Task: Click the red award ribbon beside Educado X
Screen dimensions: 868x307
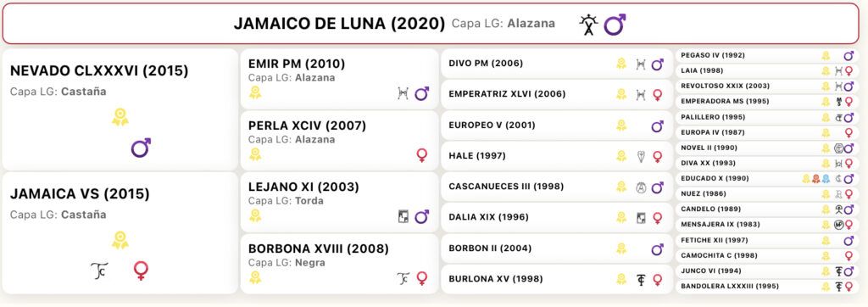Action: point(815,179)
